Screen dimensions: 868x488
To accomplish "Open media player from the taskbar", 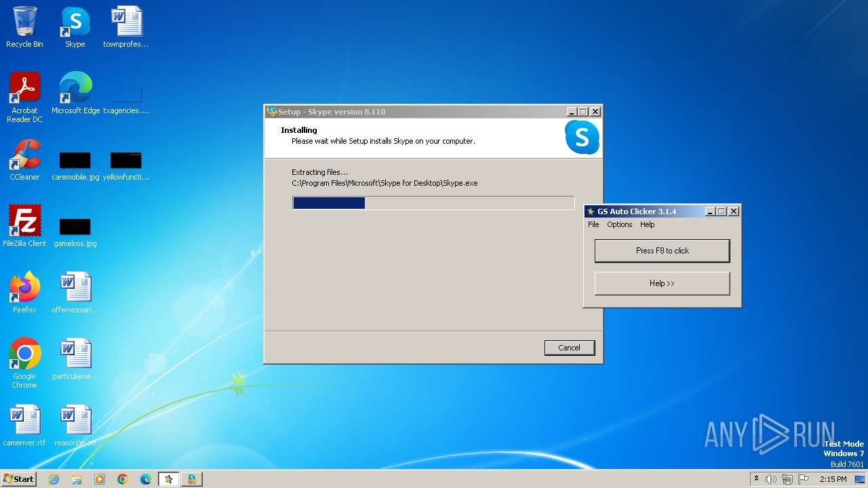I will (100, 479).
